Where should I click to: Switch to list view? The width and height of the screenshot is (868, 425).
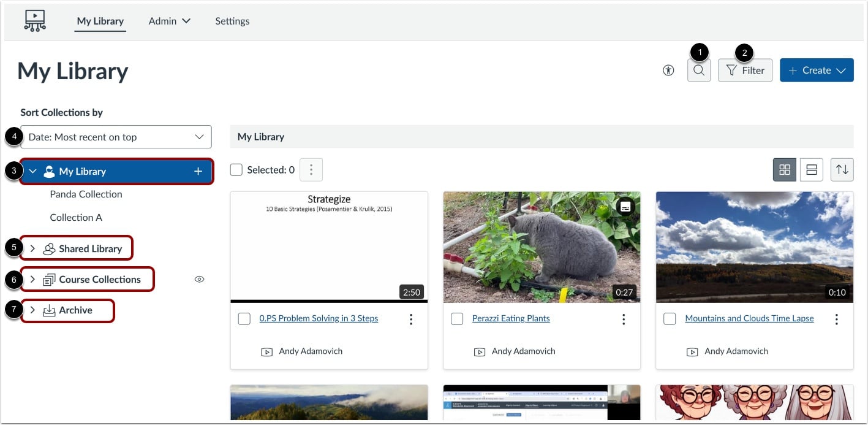[x=812, y=170]
